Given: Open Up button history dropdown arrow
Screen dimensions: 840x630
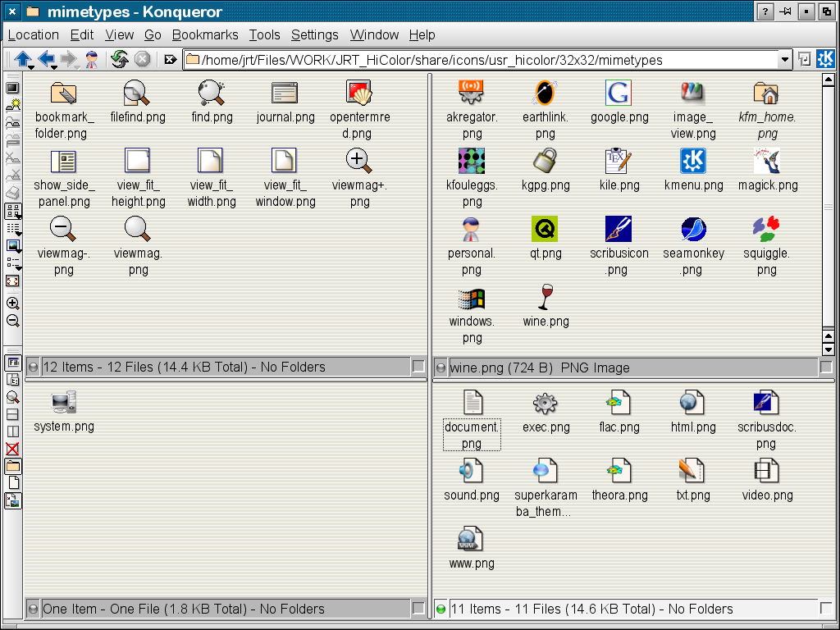Looking at the screenshot, I should pos(31,66).
